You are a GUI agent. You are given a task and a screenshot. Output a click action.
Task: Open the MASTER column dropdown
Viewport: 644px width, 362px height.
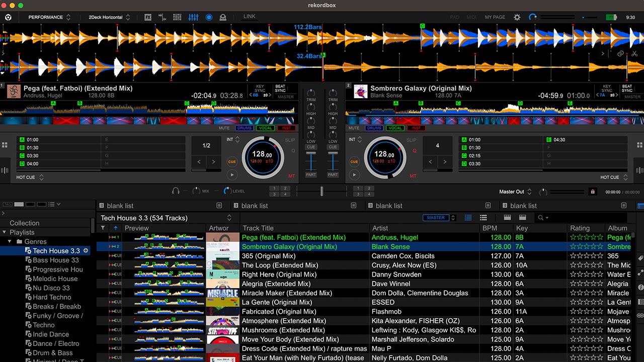(453, 218)
